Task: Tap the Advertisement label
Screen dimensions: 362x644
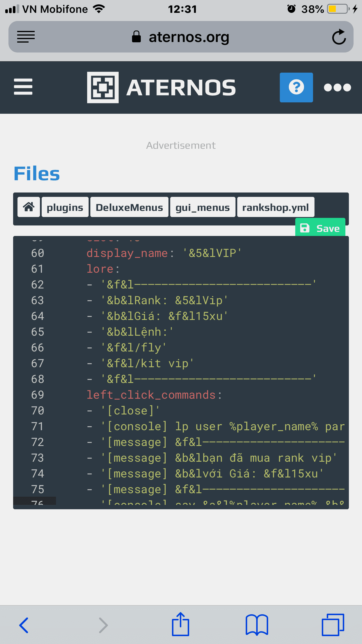Action: pos(181,145)
